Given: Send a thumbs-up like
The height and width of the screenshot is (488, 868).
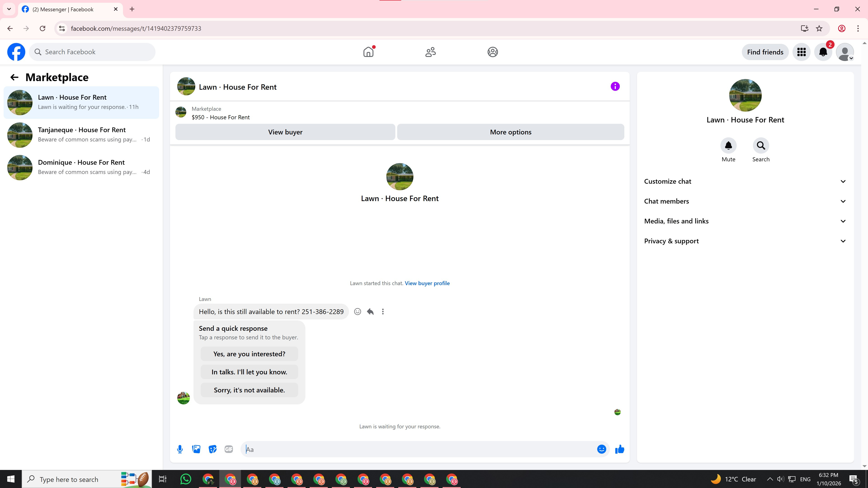Looking at the screenshot, I should [x=619, y=449].
